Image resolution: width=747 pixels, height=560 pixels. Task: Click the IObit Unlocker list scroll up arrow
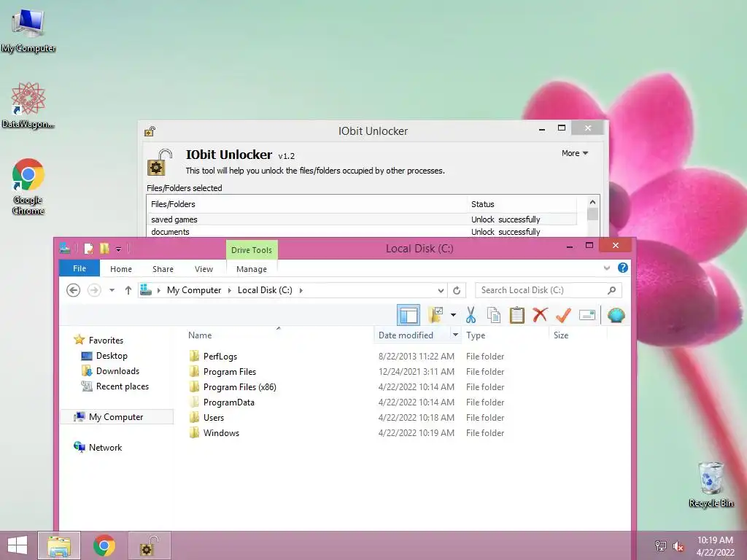coord(592,202)
